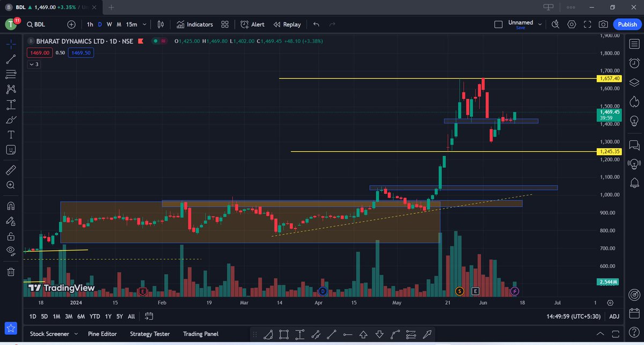
Task: Remove drawings with the trash icon
Action: pyautogui.click(x=11, y=272)
